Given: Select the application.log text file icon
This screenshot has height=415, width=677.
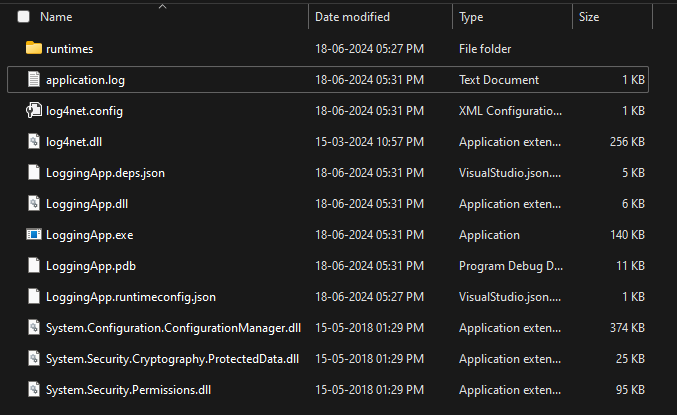Looking at the screenshot, I should click(34, 79).
